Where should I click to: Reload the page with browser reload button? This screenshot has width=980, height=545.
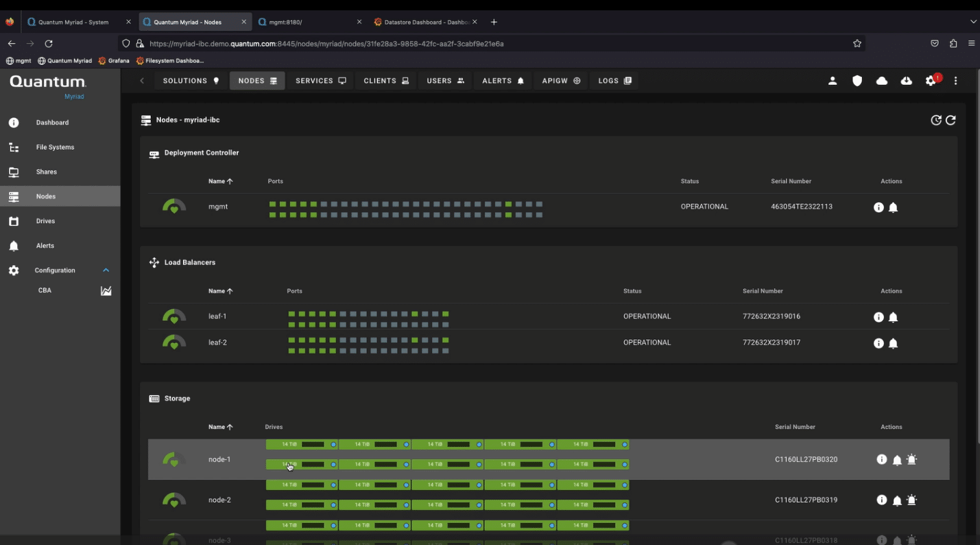coord(49,43)
